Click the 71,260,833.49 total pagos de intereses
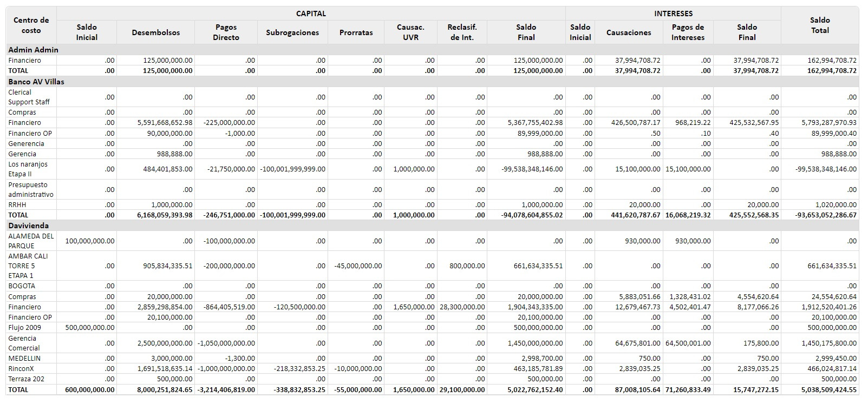The image size is (868, 404). 688,390
